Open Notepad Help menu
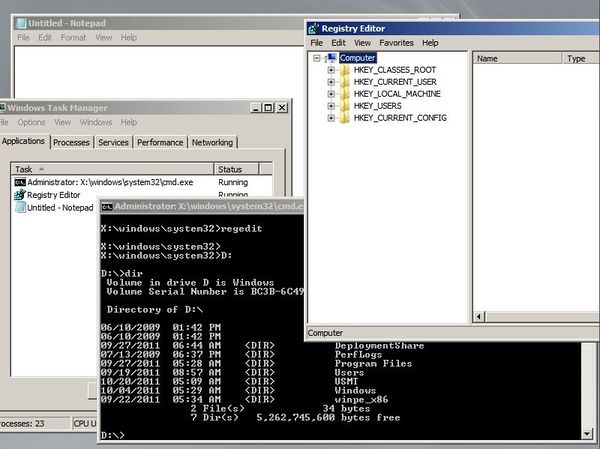 (x=129, y=38)
